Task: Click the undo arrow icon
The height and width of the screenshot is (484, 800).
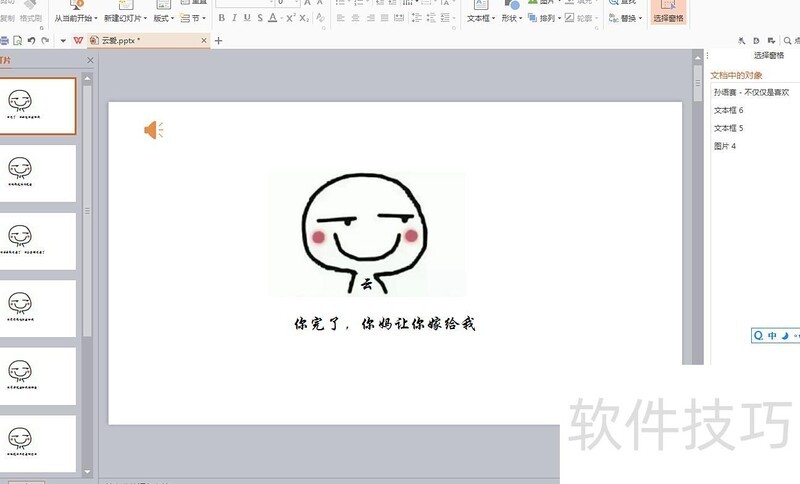Action: coord(32,41)
